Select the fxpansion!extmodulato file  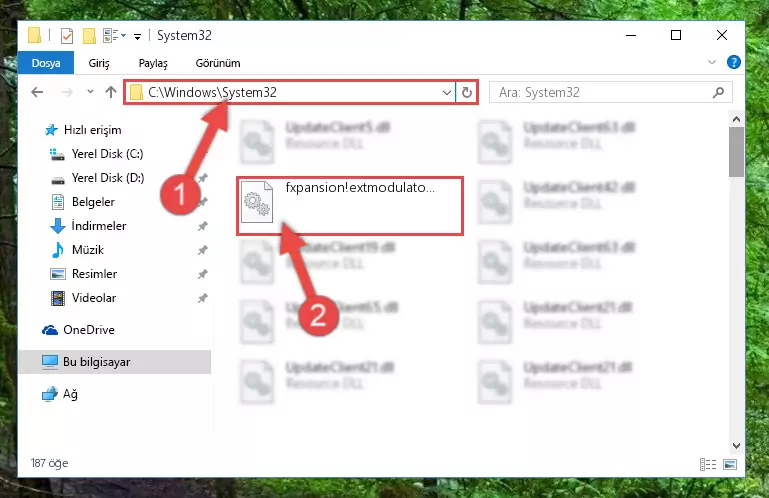[x=350, y=206]
